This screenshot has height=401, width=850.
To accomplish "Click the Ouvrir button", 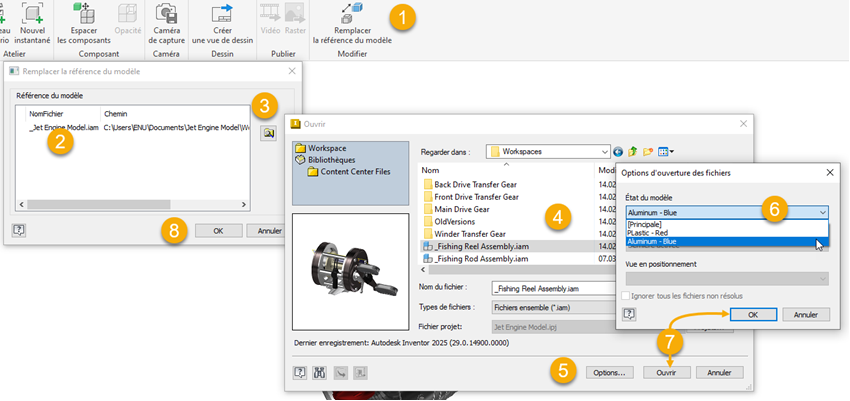I will [x=667, y=373].
